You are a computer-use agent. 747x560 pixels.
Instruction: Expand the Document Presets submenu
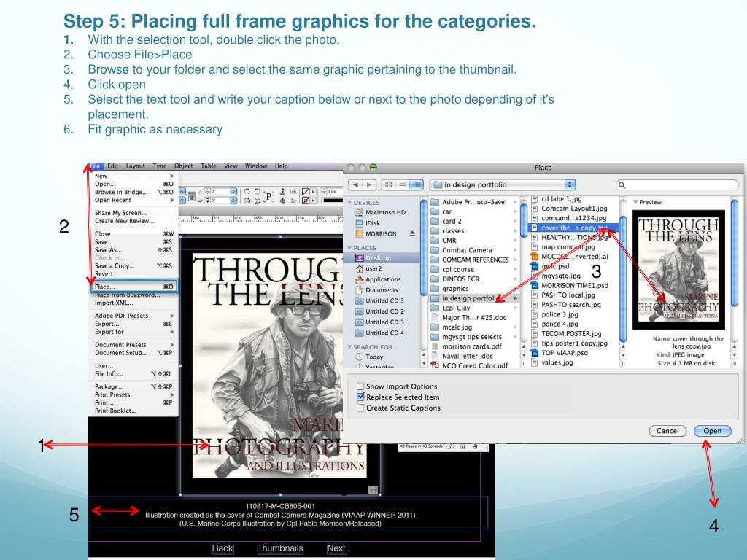pos(171,345)
